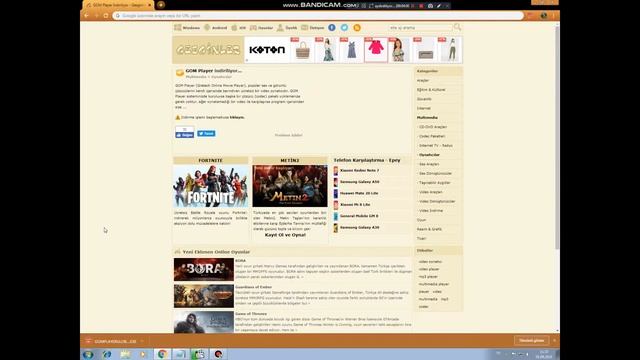Open Resim & Grafik category in sidebar
This screenshot has height=360, width=640.
coord(429,229)
